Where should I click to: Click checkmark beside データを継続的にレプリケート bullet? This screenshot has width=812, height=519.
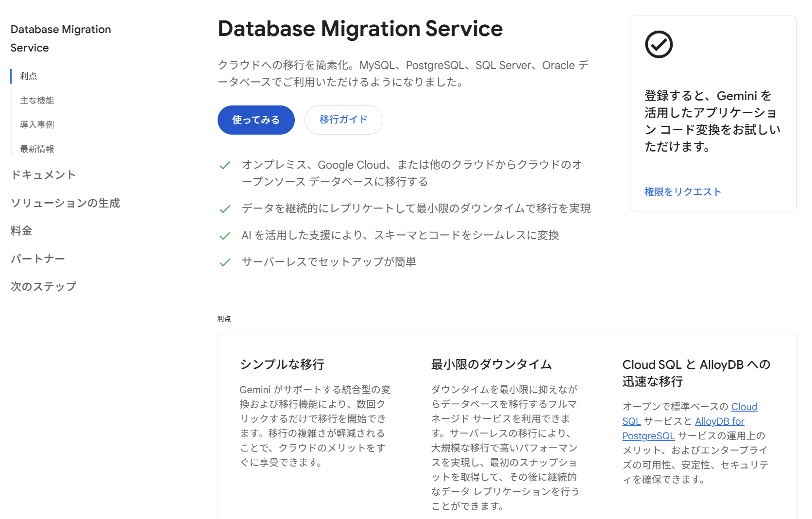pos(225,209)
